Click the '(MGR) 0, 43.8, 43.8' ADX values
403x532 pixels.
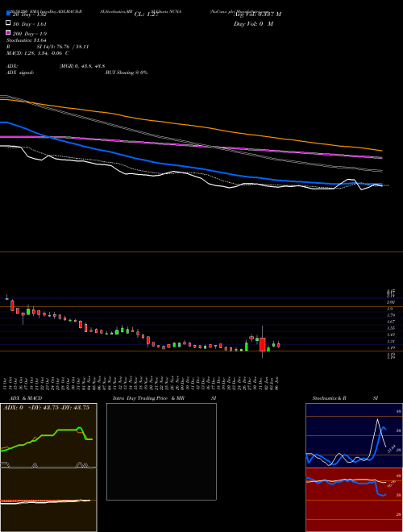(x=82, y=66)
